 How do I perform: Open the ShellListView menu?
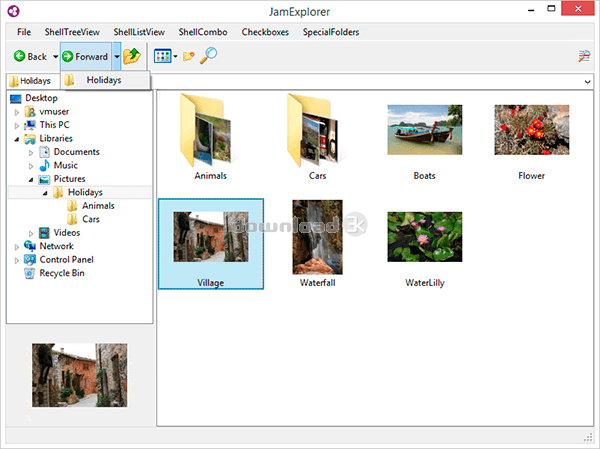tap(139, 32)
